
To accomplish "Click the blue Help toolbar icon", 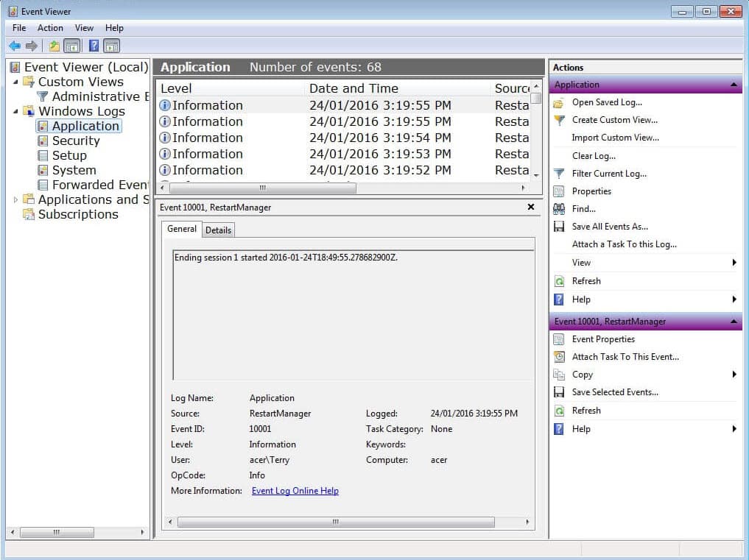I will click(94, 46).
